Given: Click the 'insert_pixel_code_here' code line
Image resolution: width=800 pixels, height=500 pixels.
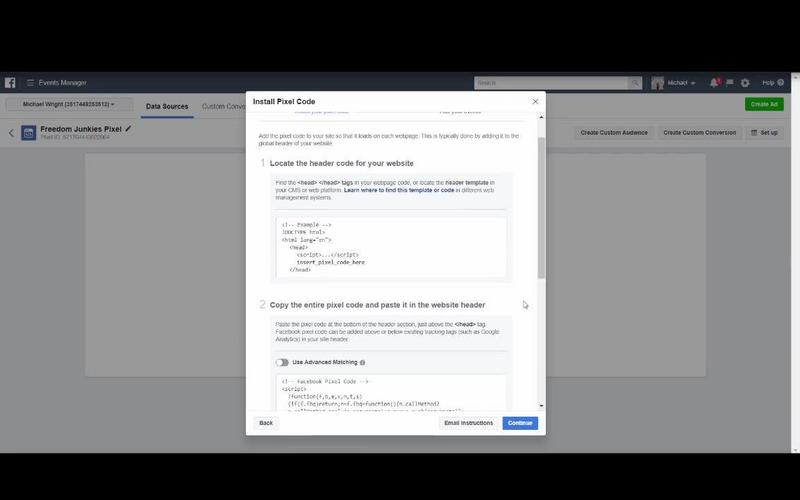Looking at the screenshot, I should [331, 262].
